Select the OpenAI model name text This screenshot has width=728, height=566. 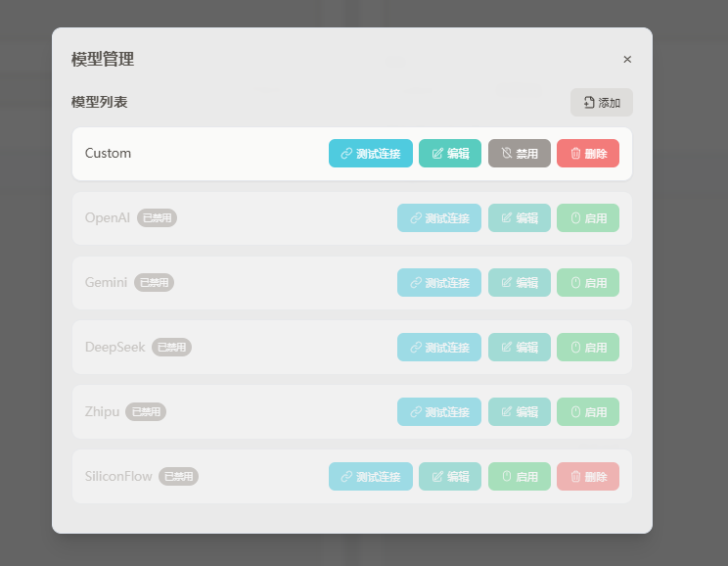tap(108, 218)
